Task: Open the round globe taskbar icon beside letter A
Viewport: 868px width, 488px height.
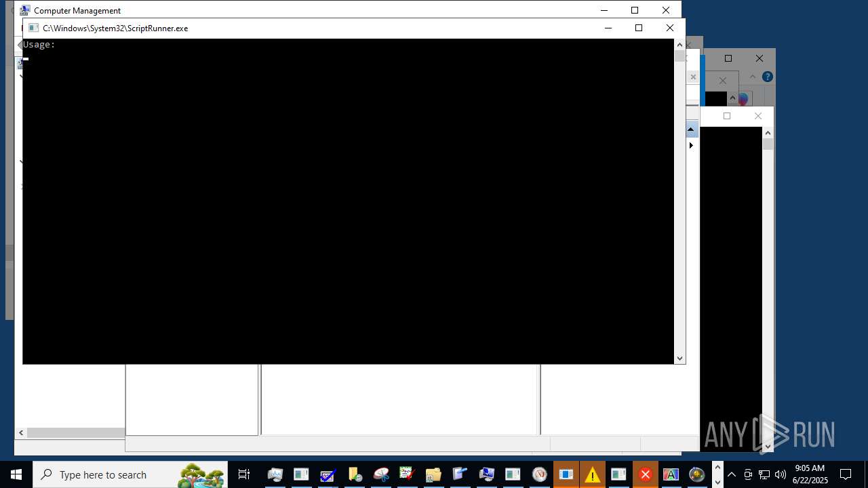Action: point(696,474)
